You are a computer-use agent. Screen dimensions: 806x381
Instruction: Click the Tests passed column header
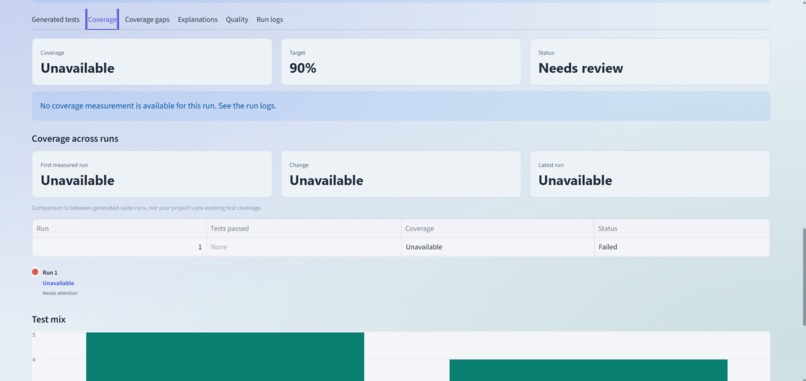pyautogui.click(x=304, y=228)
